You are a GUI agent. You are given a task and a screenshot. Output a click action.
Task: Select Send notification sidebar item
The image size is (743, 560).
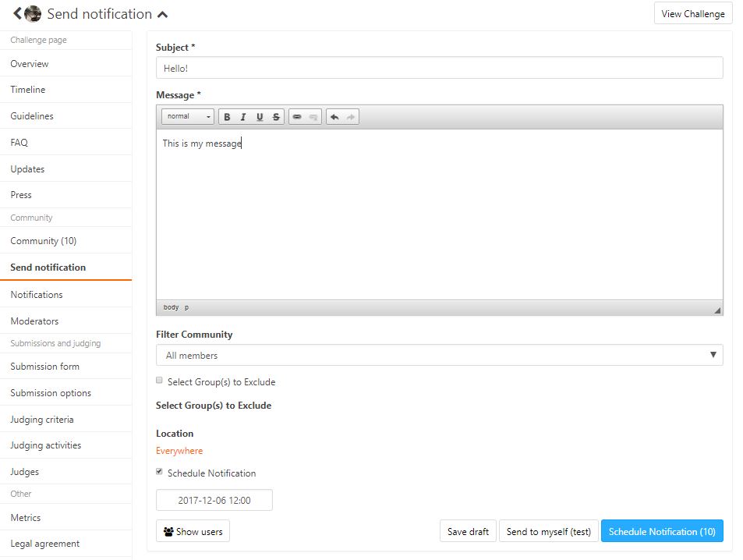point(65,267)
